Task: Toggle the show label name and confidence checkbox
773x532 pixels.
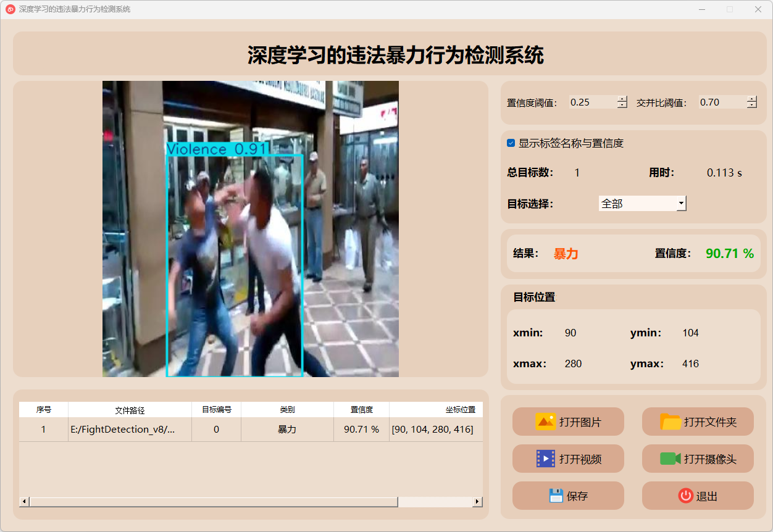Action: (511, 143)
